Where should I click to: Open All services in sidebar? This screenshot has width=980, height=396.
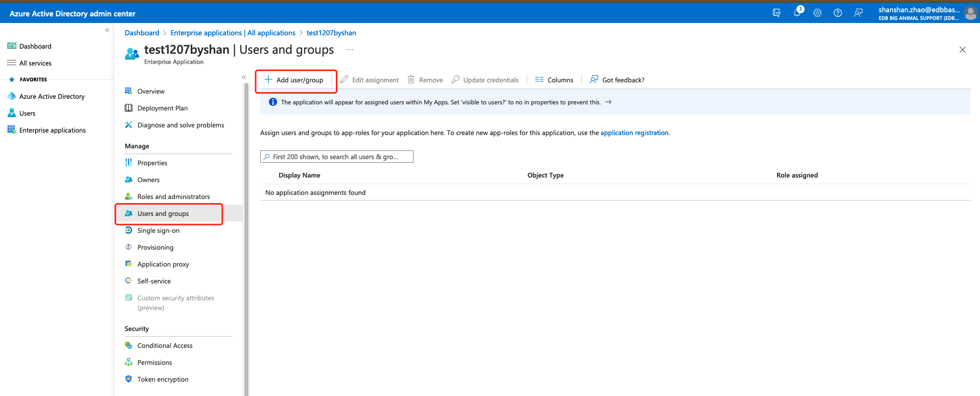coord(35,63)
